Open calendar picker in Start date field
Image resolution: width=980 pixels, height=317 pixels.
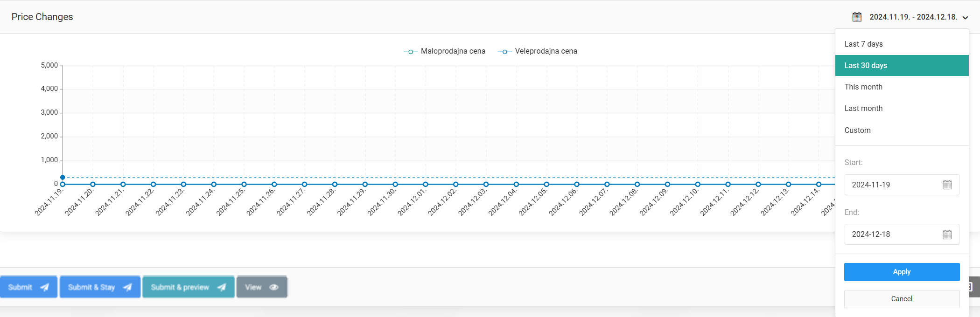(x=947, y=185)
